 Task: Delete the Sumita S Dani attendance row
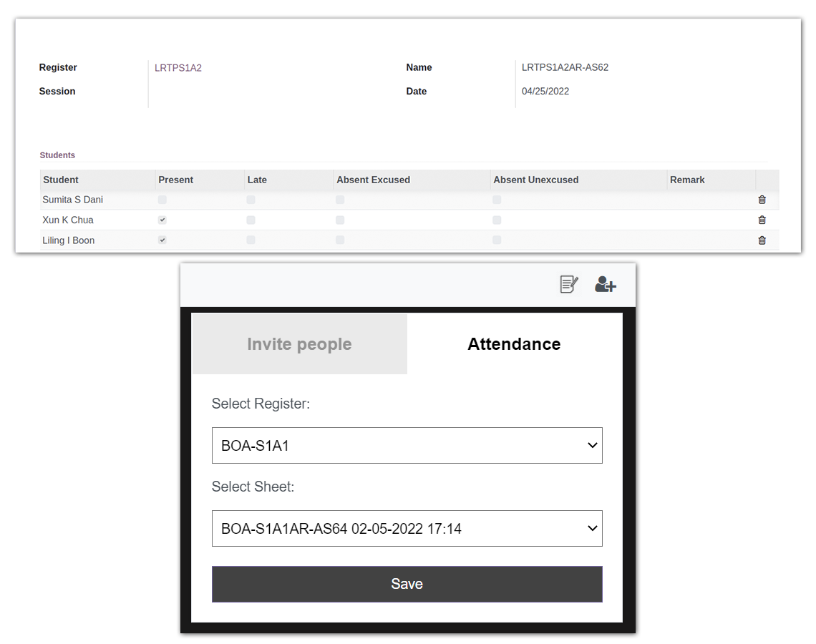(762, 200)
